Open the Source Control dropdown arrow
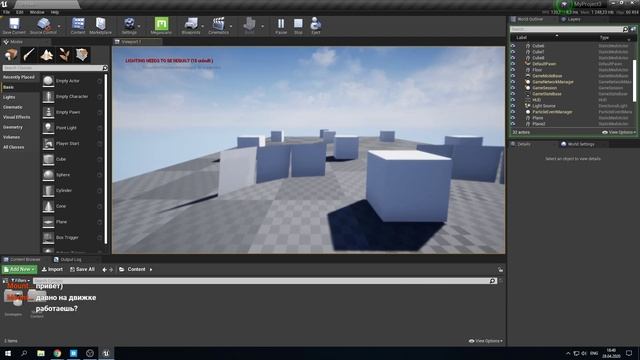Viewport: 640px width, 360px height. click(x=59, y=26)
